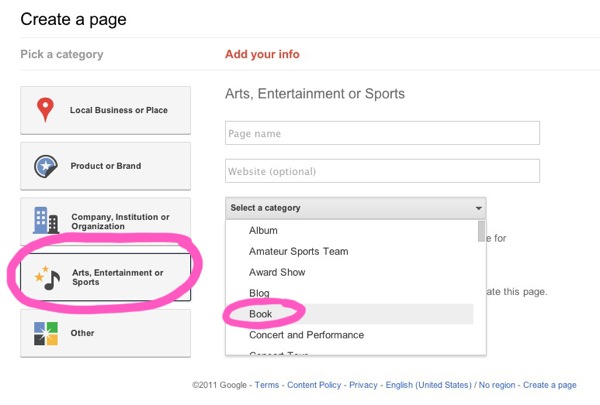Click the Pick a category step heading
Screen dimensions: 600x405
[x=62, y=54]
